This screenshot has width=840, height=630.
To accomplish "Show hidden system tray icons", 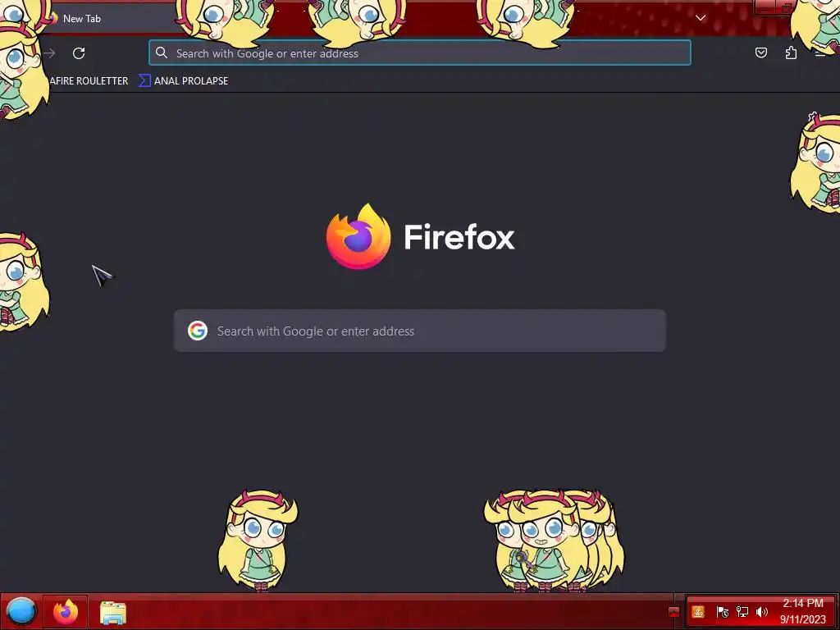I will point(674,612).
